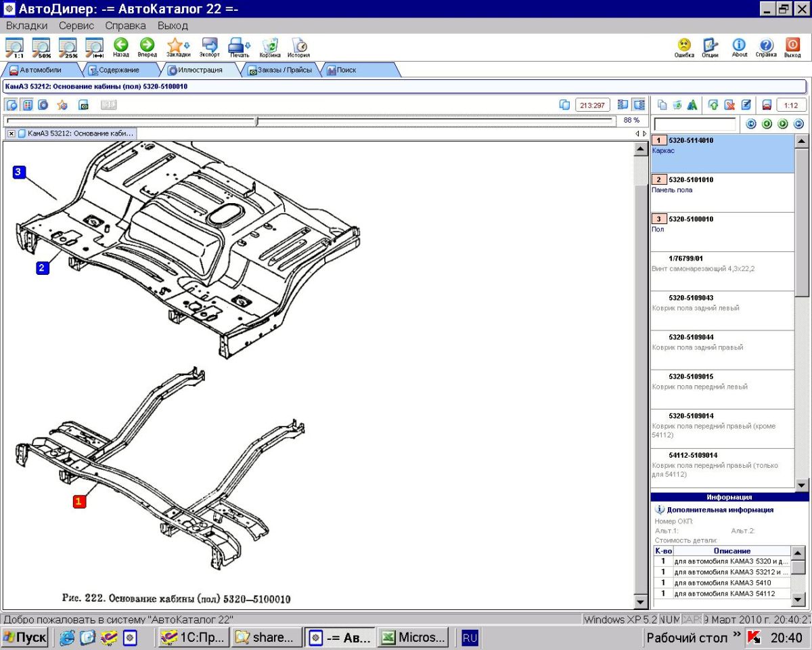The image size is (812, 650).
Task: Select part 5320-5109043 Коврик пола задний левый
Action: click(x=722, y=311)
